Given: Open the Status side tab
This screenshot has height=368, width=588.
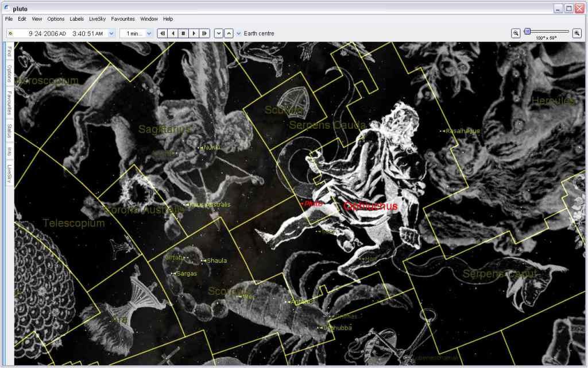Looking at the screenshot, I should pos(9,131).
